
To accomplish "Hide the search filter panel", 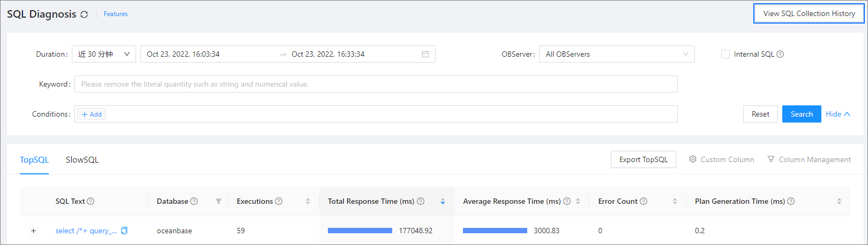I will pos(837,114).
